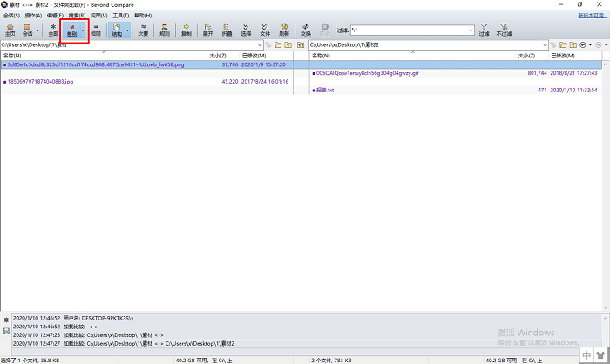Image resolution: width=610 pixels, height=364 pixels.
Task: Open the 过滤 filter field dropdown
Action: coord(471,30)
